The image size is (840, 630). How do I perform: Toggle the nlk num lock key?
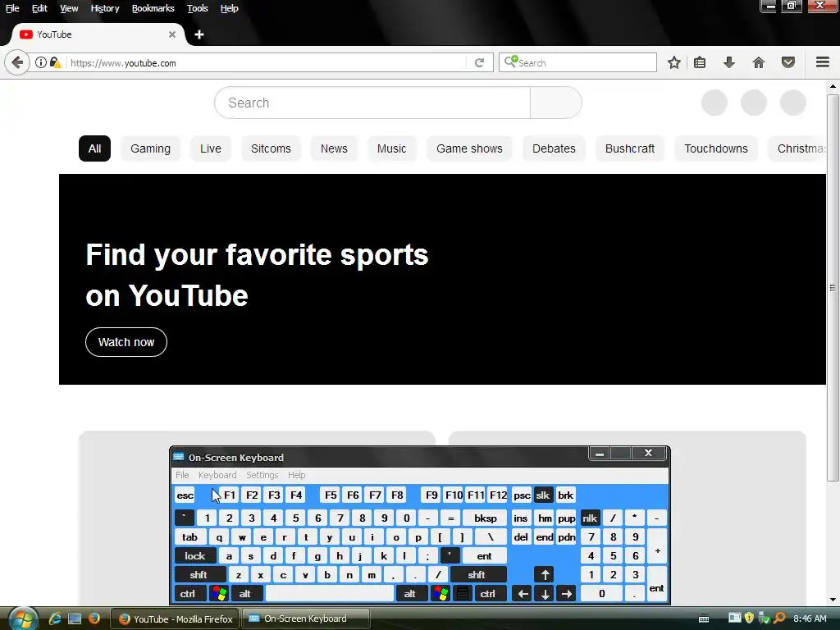[x=590, y=518]
